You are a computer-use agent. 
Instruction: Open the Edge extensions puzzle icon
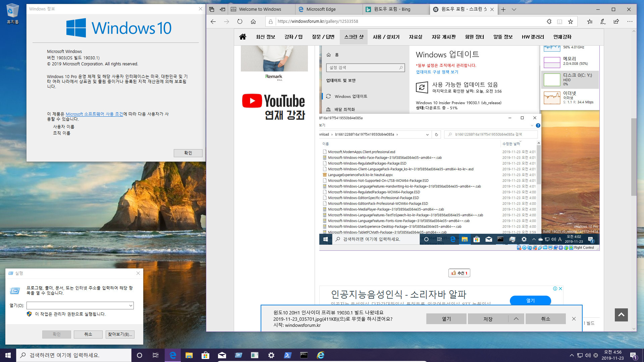coord(549,21)
